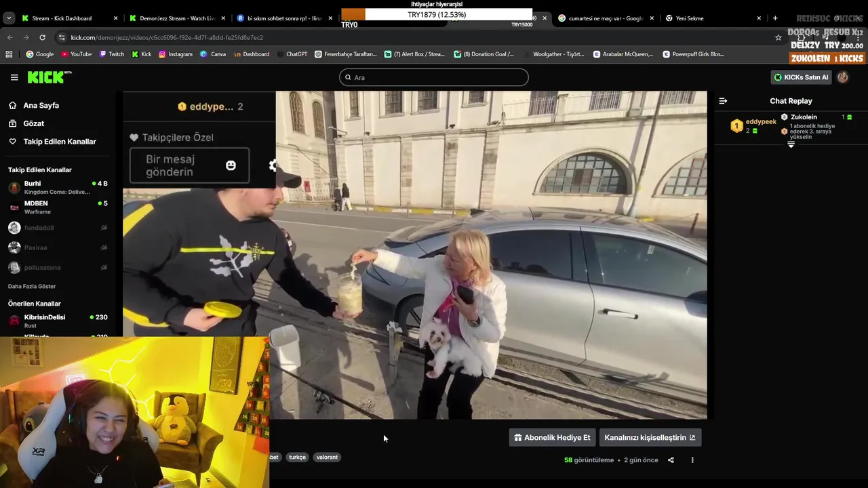This screenshot has width=868, height=488.
Task: Select the valorant tag
Action: pyautogui.click(x=327, y=457)
